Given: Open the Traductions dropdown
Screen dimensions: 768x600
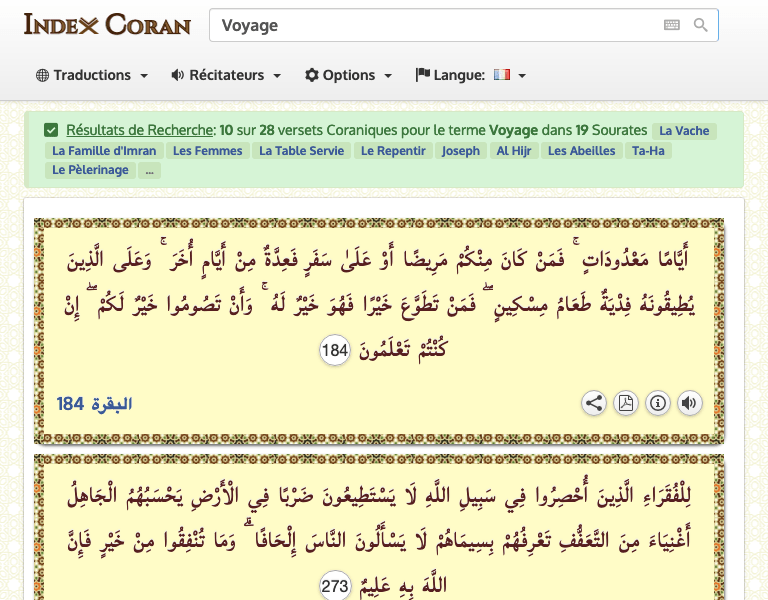Looking at the screenshot, I should [x=92, y=75].
